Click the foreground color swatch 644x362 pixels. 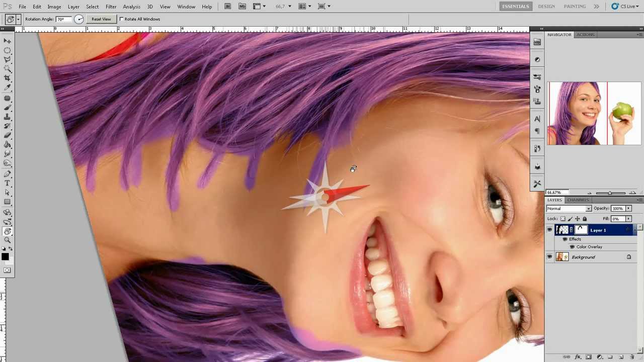click(5, 257)
